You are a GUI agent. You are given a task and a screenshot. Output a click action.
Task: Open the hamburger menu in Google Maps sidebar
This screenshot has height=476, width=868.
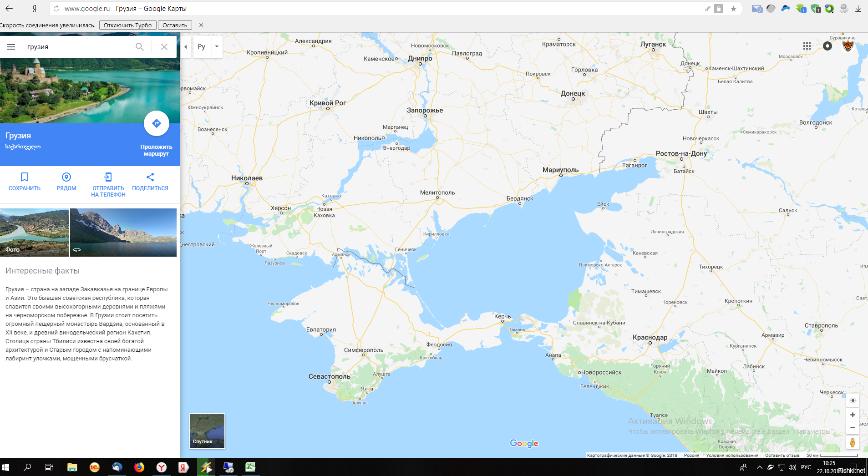(11, 47)
